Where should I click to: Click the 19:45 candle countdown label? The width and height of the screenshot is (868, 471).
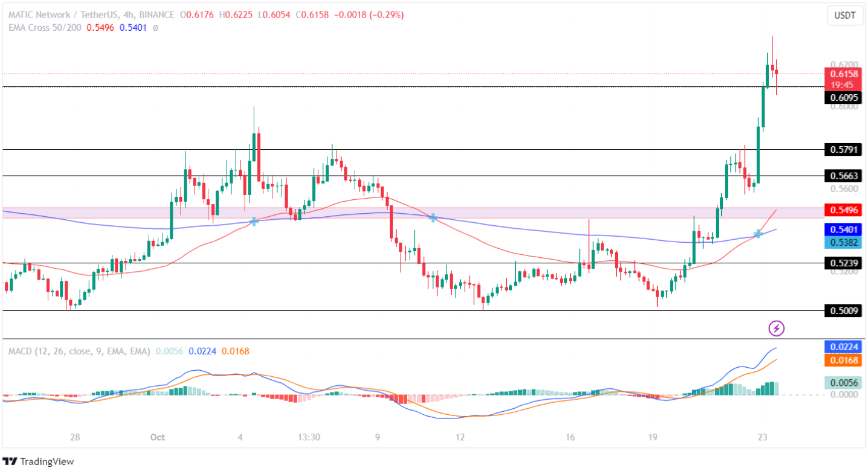[x=843, y=85]
